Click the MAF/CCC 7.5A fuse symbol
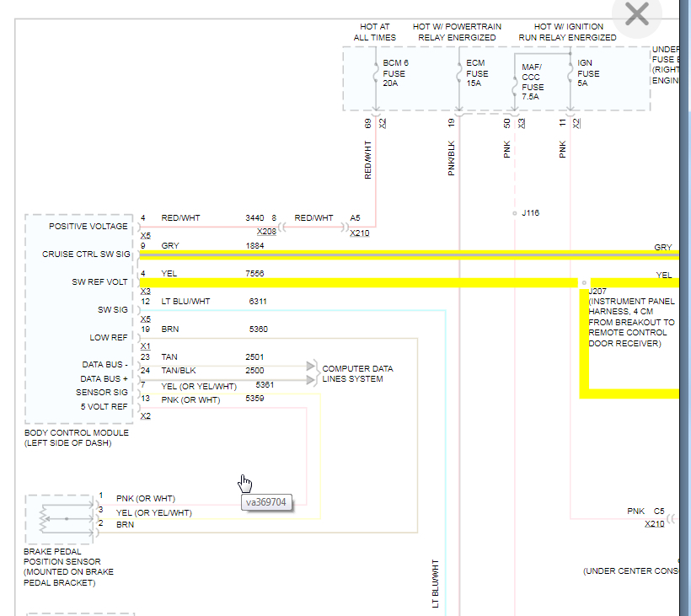 [514, 86]
